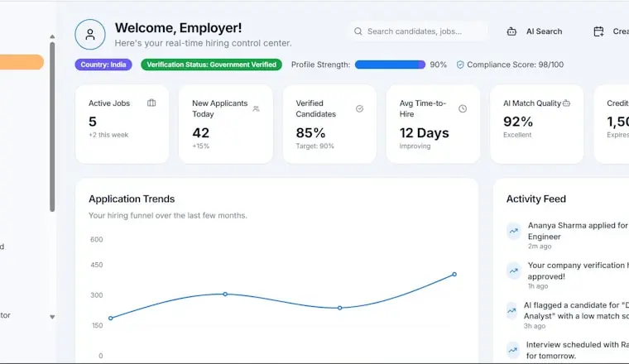Click the Government Verified status badge

[x=211, y=65]
